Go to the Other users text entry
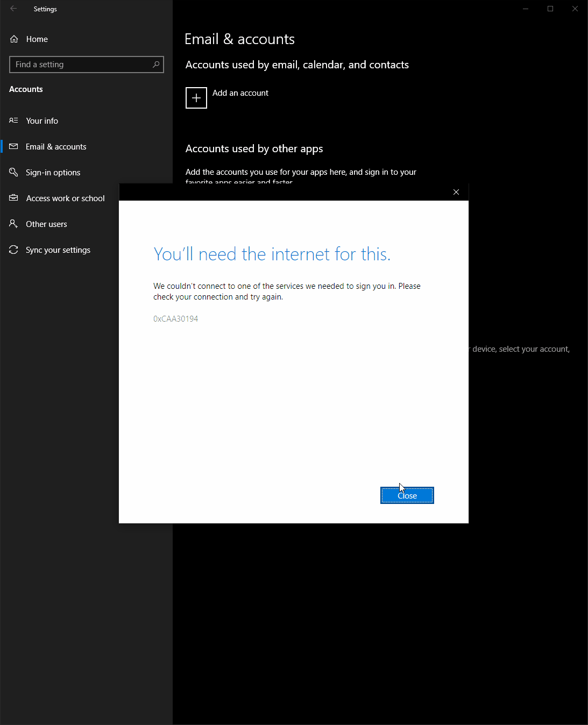588x725 pixels. coord(46,224)
